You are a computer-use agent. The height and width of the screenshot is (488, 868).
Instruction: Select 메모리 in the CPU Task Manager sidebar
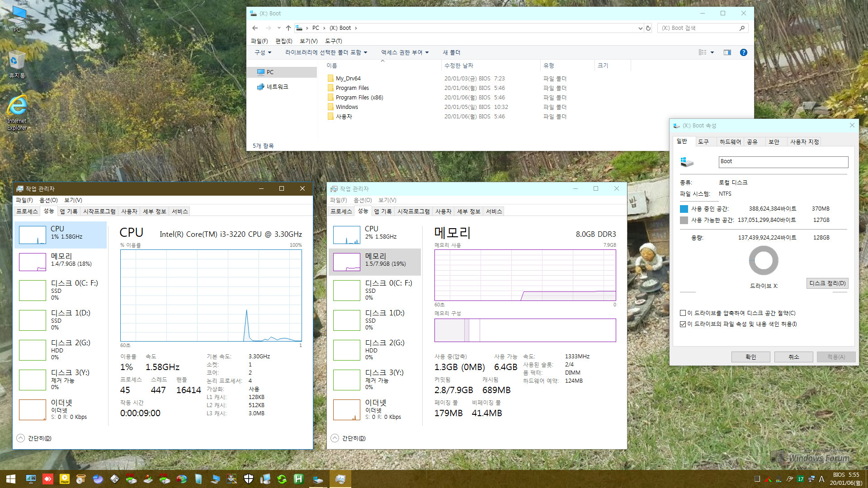pyautogui.click(x=61, y=262)
